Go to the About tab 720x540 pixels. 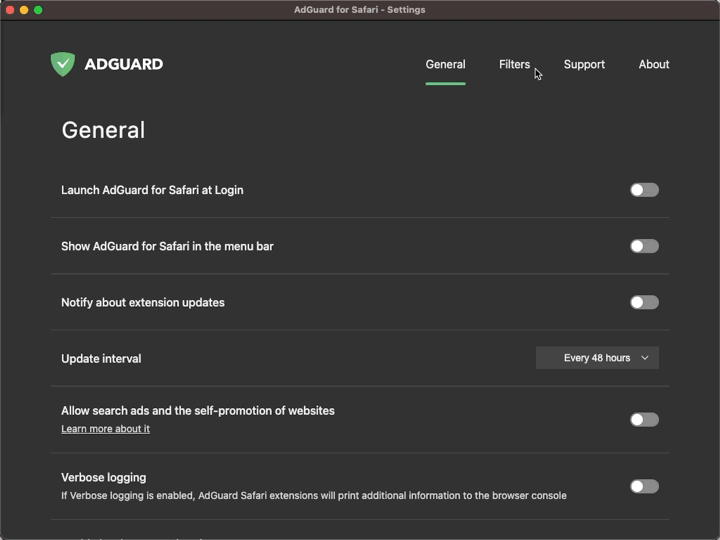point(654,64)
